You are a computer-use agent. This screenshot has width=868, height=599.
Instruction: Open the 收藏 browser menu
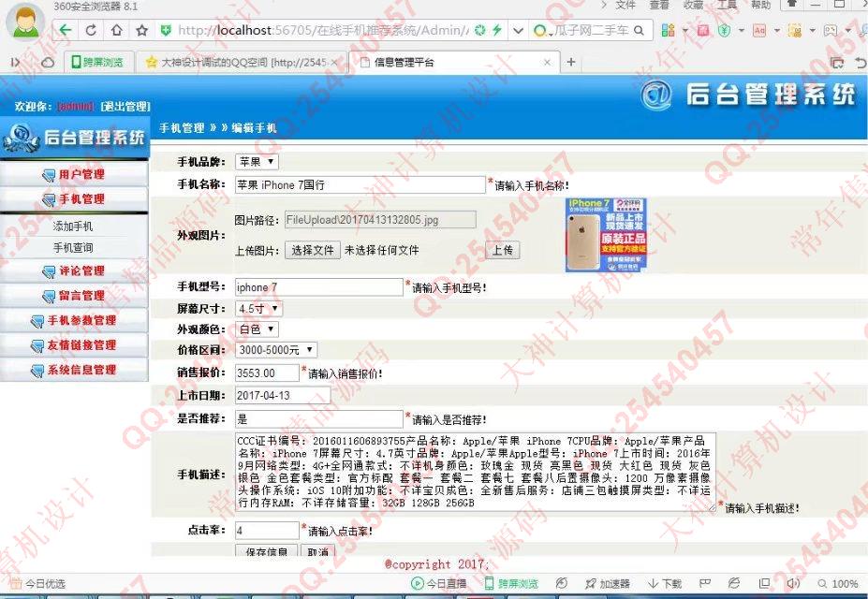pos(693,5)
